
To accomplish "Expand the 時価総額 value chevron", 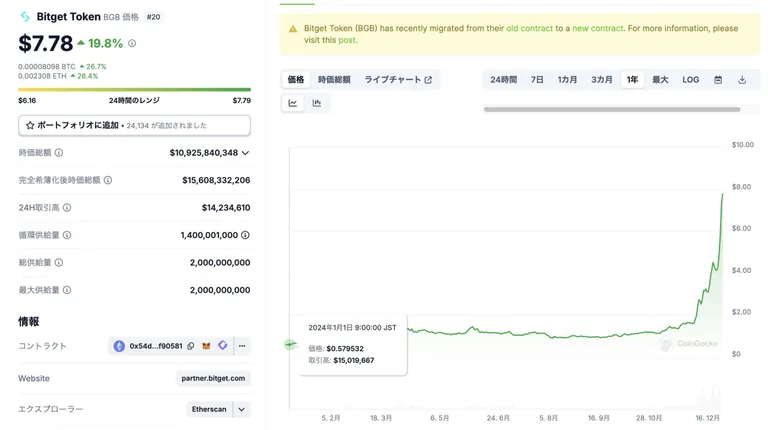I will click(245, 153).
